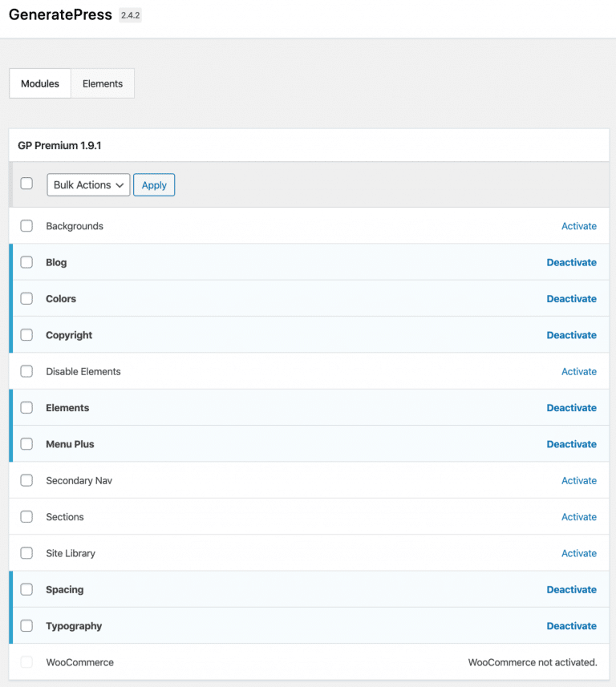The height and width of the screenshot is (687, 616).
Task: Check the Secondary Nav checkbox
Action: pos(26,480)
